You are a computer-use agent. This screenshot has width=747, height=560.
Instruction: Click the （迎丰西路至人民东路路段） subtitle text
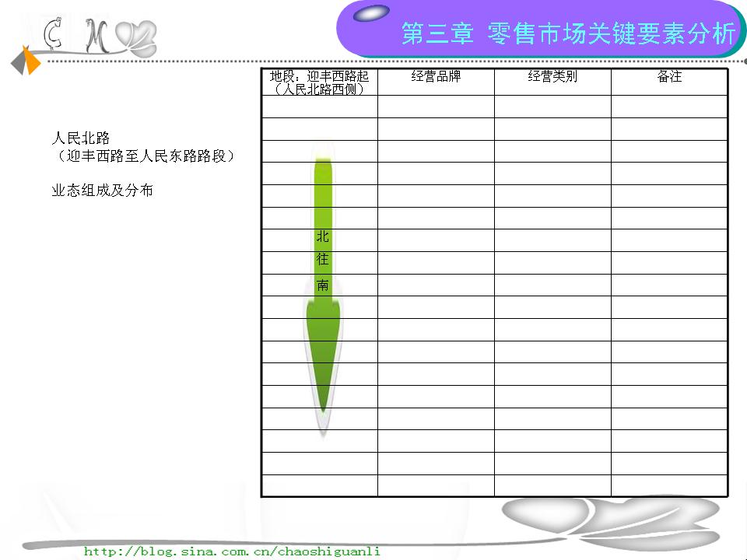[x=143, y=156]
